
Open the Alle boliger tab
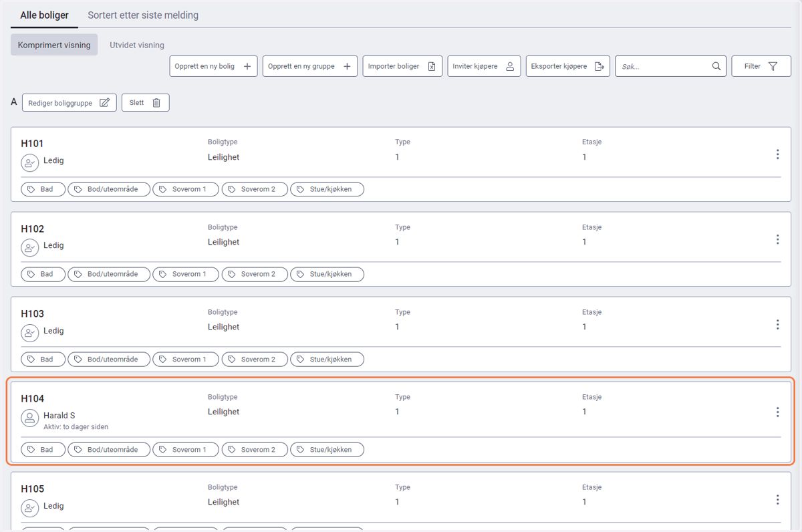pyautogui.click(x=45, y=15)
